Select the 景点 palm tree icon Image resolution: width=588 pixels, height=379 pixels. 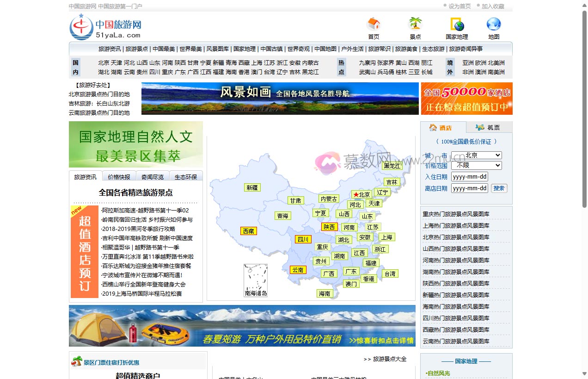415,23
